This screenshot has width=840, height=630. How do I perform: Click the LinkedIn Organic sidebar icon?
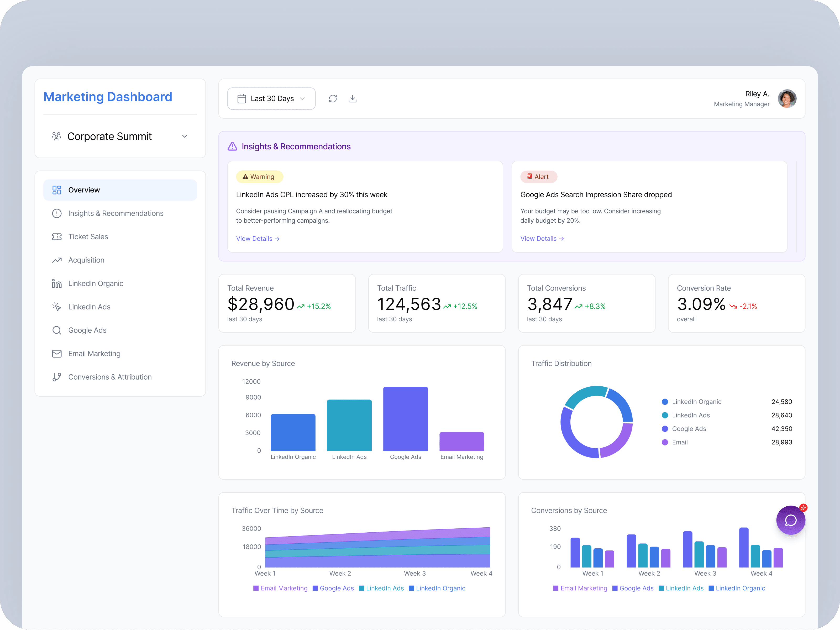pos(57,284)
